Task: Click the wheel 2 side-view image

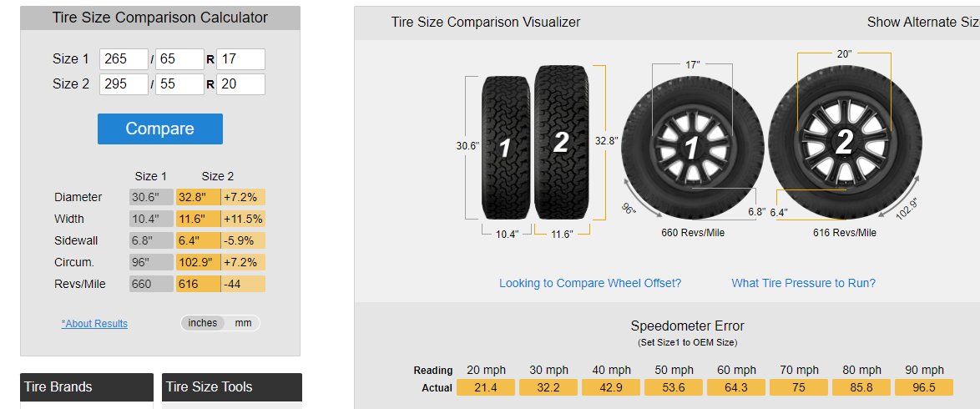Action: pyautogui.click(x=846, y=143)
